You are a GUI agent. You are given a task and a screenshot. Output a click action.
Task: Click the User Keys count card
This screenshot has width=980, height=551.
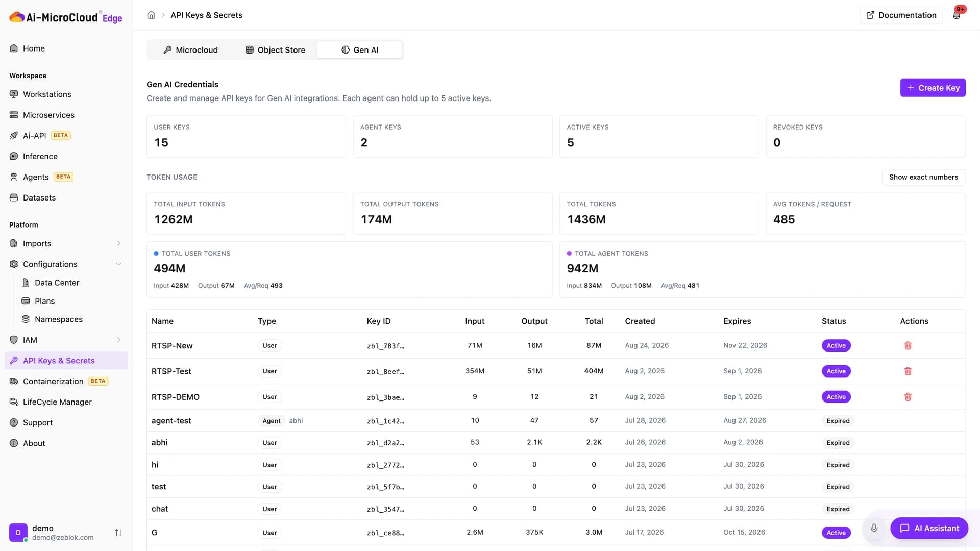[x=246, y=136]
